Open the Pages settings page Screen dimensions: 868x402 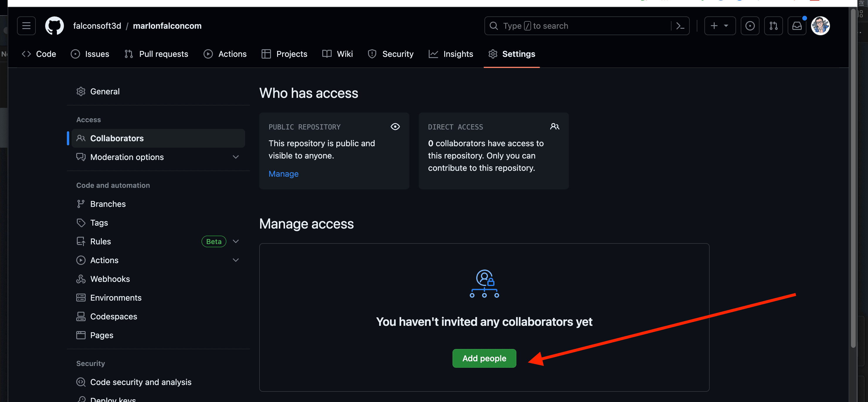158,335
